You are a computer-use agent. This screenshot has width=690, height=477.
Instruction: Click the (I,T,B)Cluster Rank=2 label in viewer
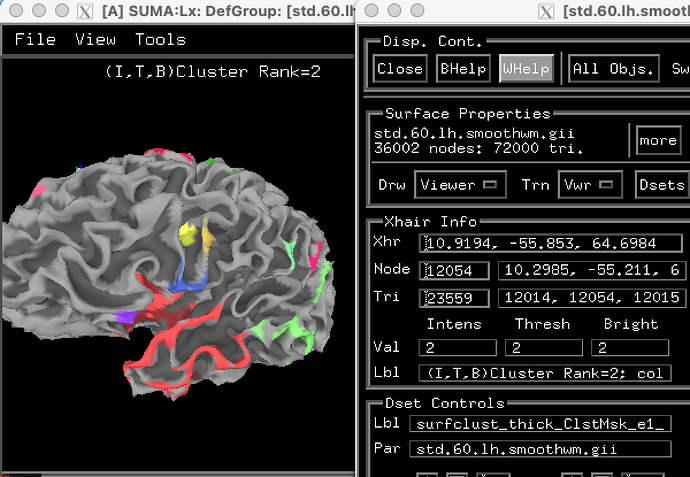click(x=213, y=72)
